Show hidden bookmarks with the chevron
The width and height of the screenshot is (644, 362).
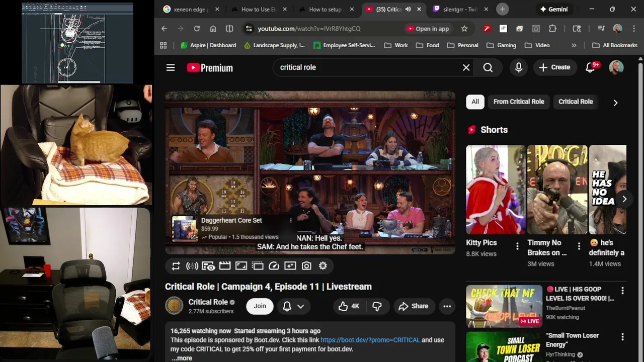[574, 45]
